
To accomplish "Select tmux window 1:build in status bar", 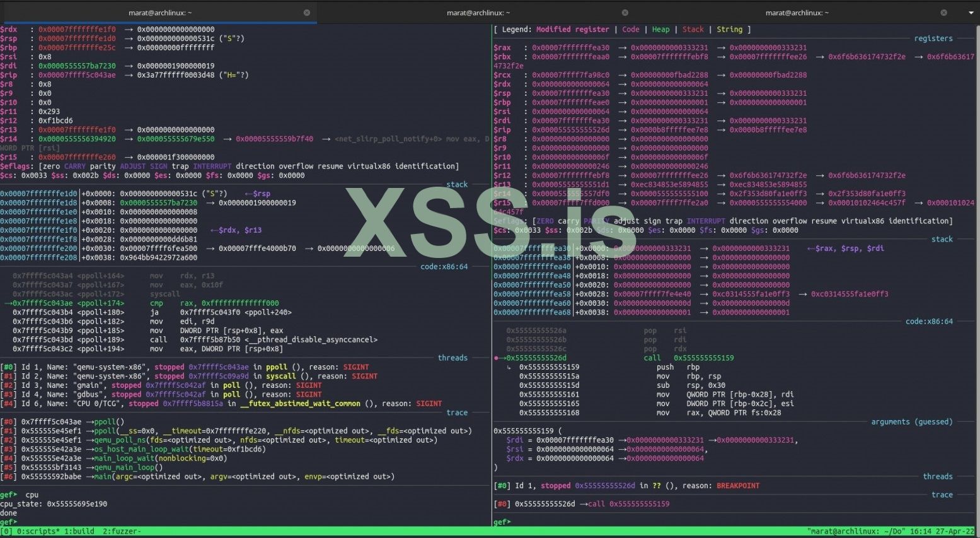I will coord(79,532).
